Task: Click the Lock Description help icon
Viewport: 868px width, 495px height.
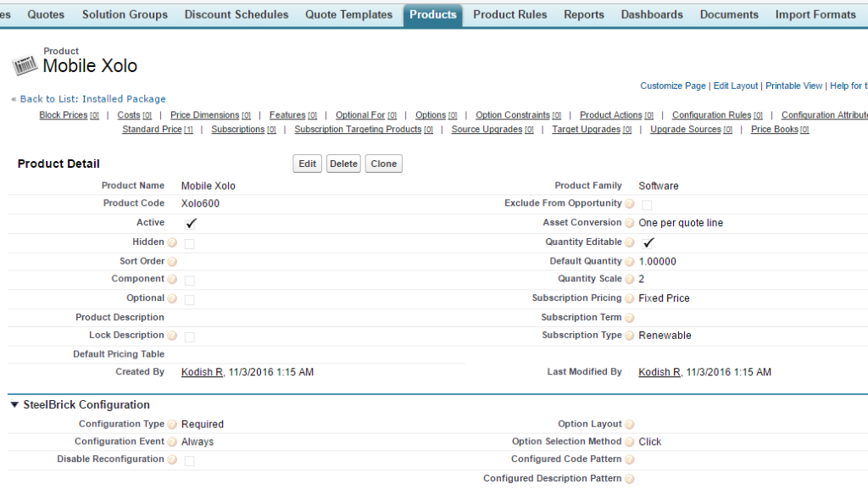Action: click(x=172, y=336)
